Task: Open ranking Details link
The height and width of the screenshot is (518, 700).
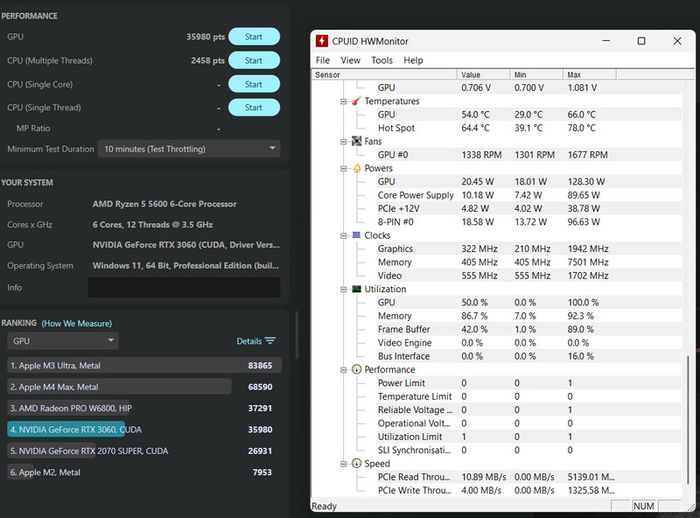Action: click(249, 341)
